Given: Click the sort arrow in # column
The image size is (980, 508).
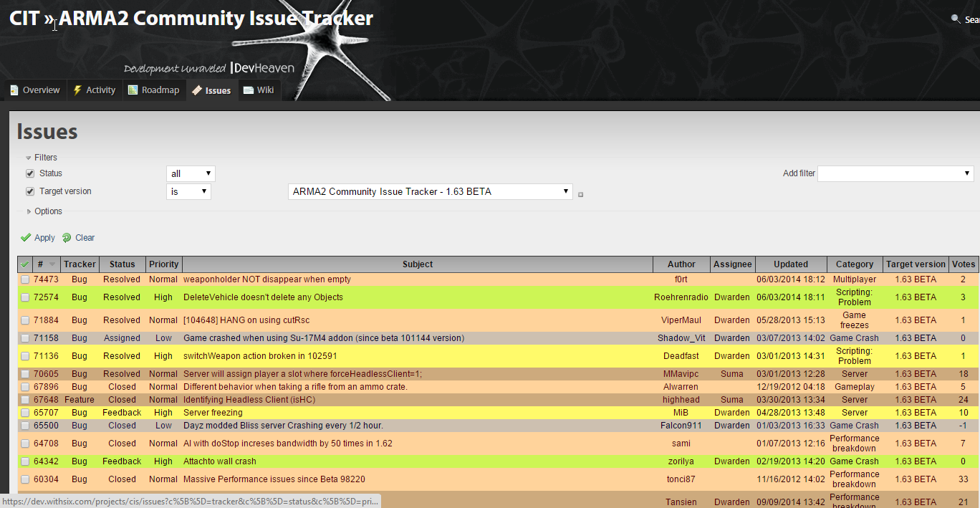Looking at the screenshot, I should [x=52, y=264].
